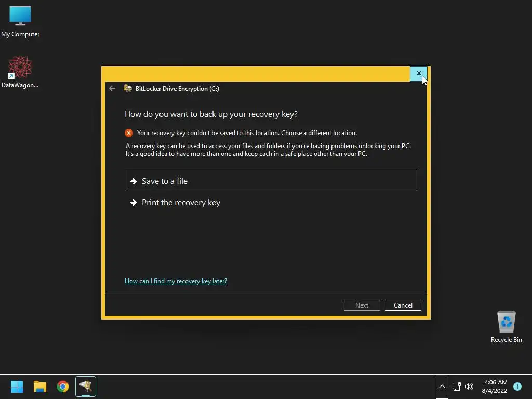Expand hidden system tray icons chevron

[442, 387]
